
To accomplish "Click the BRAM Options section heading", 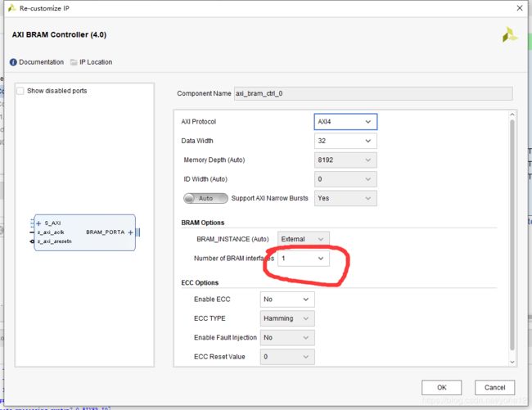I will 203,223.
